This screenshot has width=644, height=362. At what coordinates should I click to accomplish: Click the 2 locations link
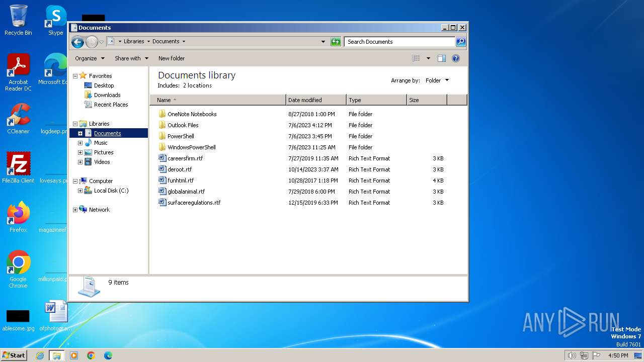coord(197,85)
